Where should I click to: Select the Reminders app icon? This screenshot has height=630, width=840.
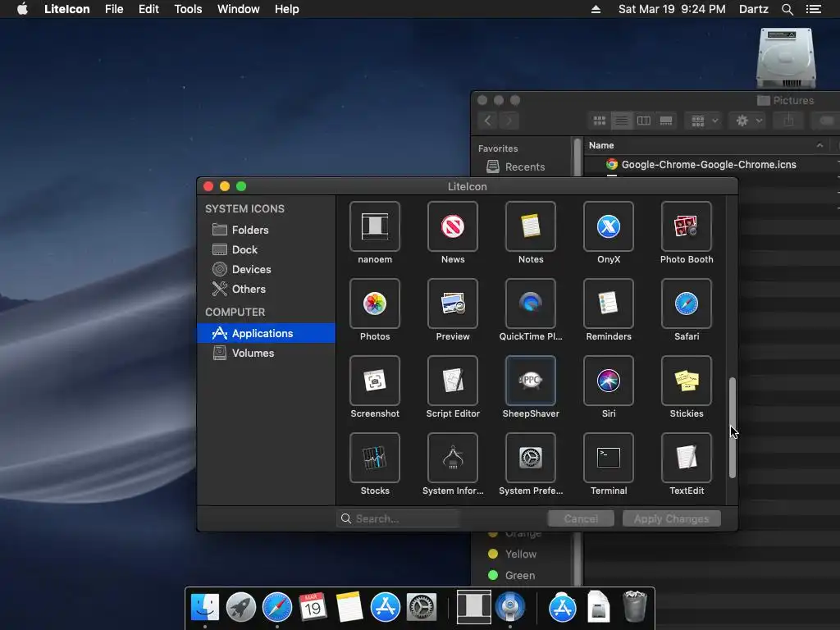[609, 304]
